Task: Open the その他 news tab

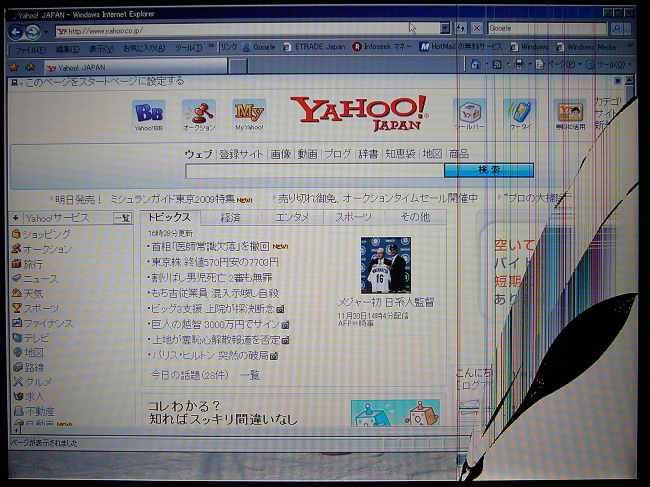Action: tap(415, 217)
